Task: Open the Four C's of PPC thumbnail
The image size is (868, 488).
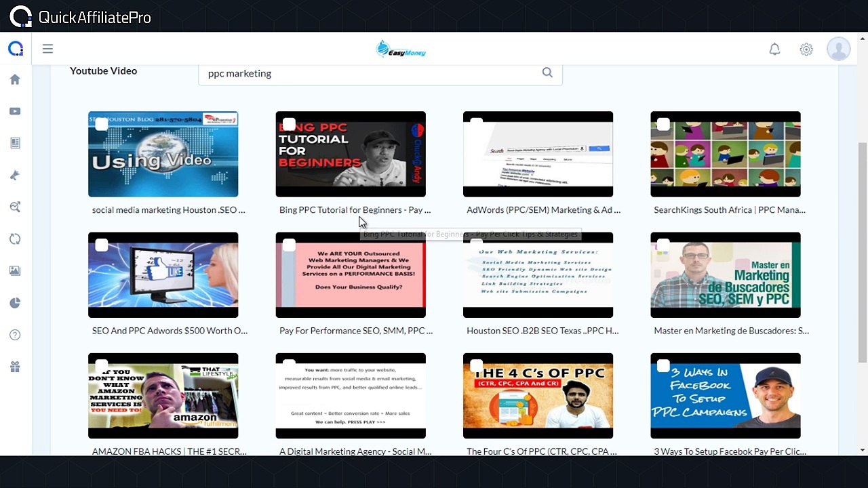Action: click(538, 396)
